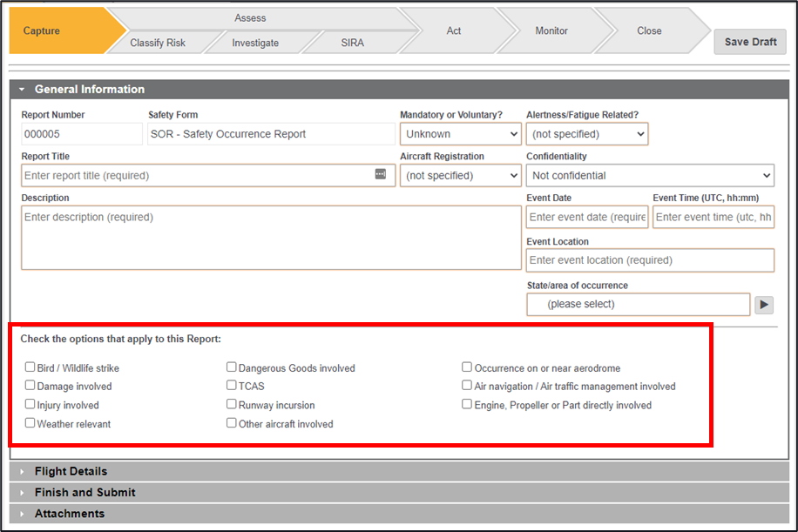Check Occurrence on or near aerodrome
798x532 pixels.
467,367
